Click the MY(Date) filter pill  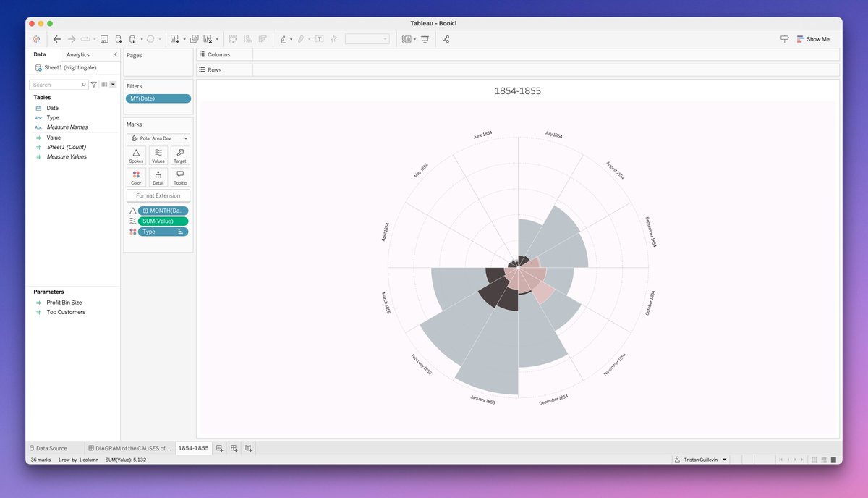pos(158,97)
